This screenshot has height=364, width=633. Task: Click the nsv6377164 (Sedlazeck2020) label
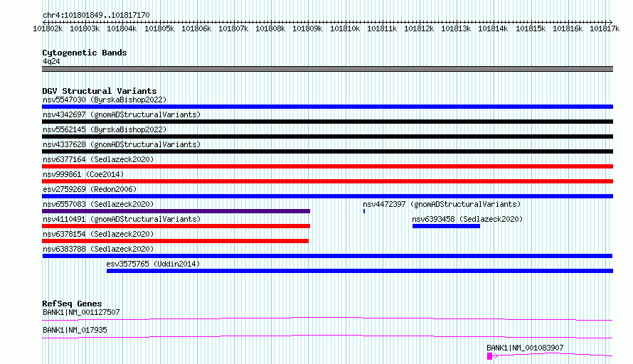(98, 159)
